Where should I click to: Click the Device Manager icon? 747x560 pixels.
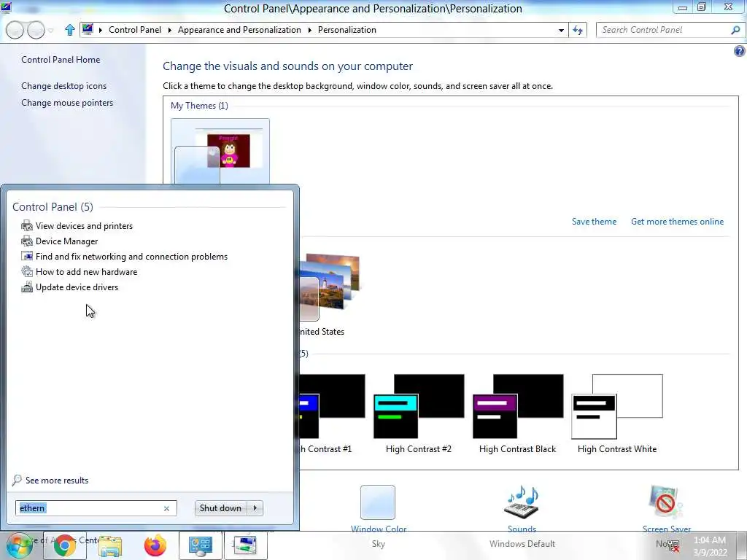pyautogui.click(x=27, y=241)
